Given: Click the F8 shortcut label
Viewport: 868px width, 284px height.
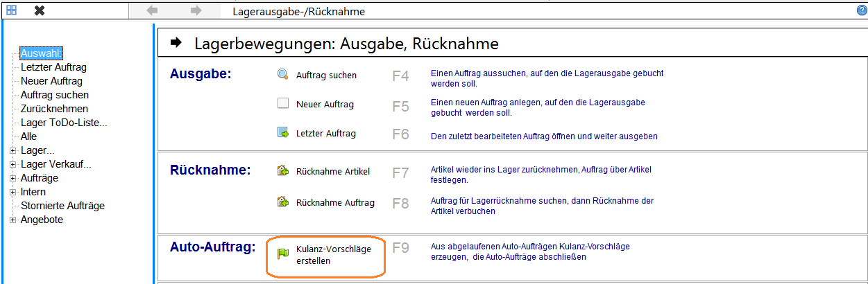Looking at the screenshot, I should click(400, 204).
